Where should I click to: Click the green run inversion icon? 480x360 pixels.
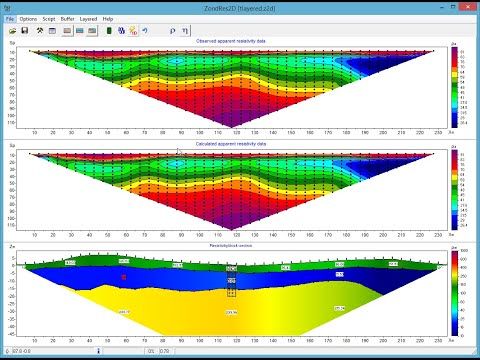109,31
